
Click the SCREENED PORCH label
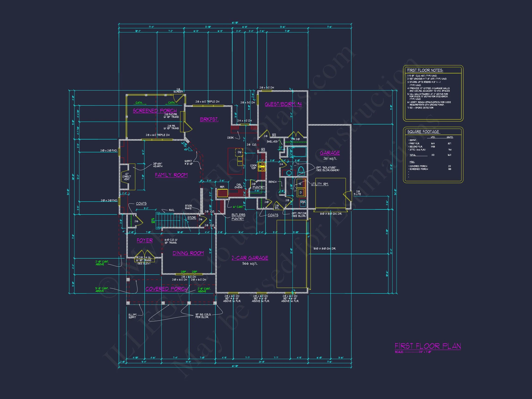[x=155, y=111]
